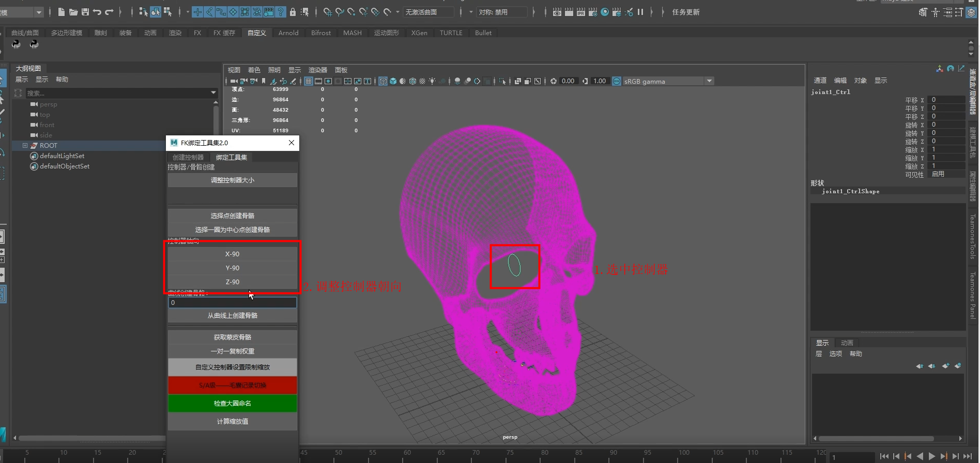Click the X-90 orientation button

(x=232, y=254)
